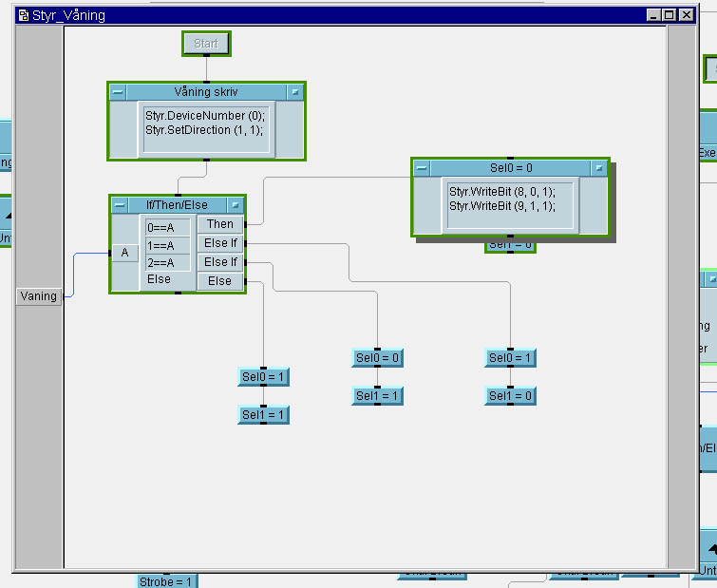The image size is (717, 588).
Task: Select the Strobe = 1 object icon
Action: click(166, 581)
